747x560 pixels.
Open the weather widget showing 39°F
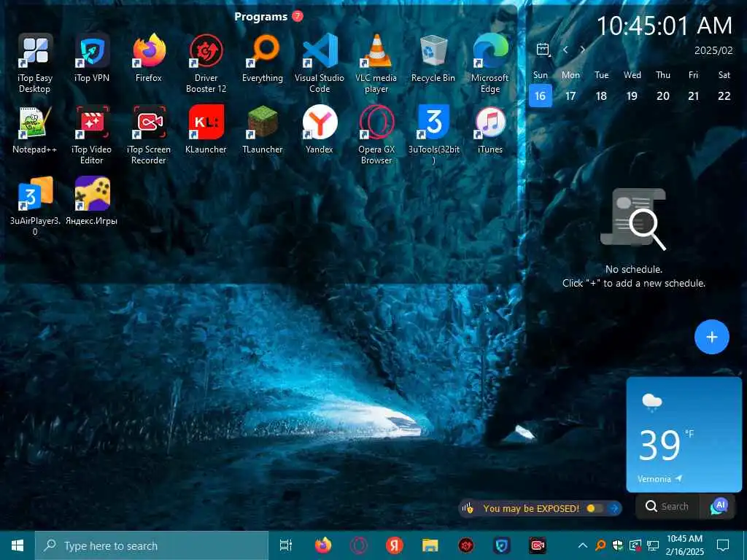(x=684, y=435)
